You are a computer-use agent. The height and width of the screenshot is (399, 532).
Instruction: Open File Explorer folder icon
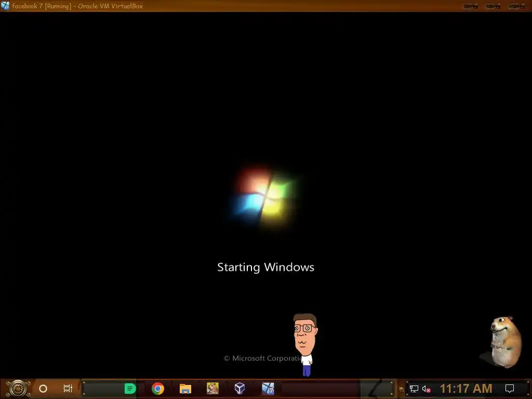coord(185,389)
